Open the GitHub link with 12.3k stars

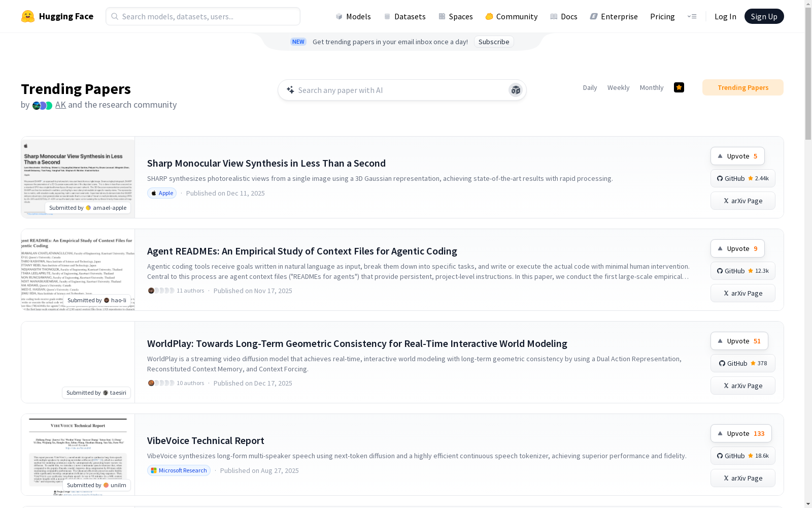(743, 271)
